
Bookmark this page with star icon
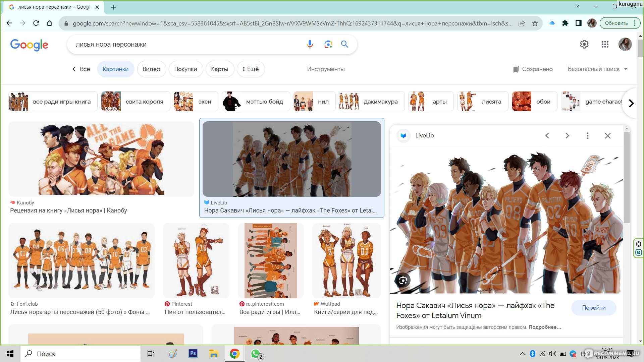(535, 23)
